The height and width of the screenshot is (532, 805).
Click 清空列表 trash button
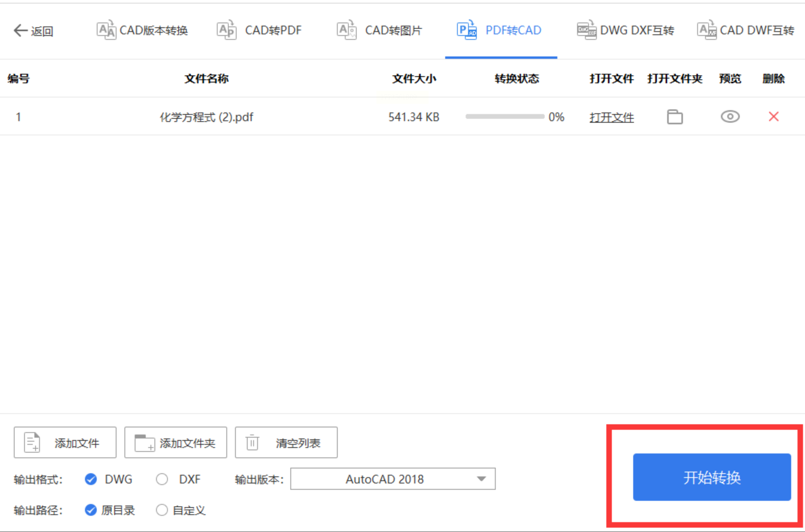[286, 442]
